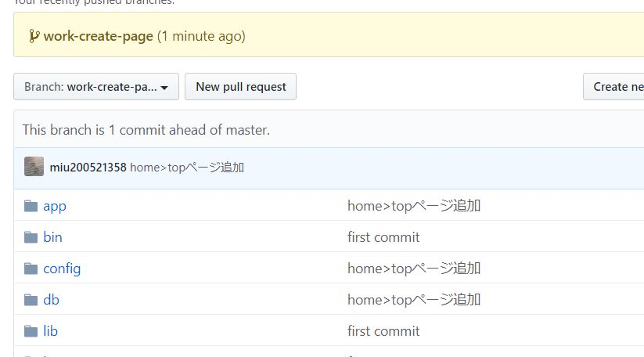Open commit message in the config row

click(414, 269)
